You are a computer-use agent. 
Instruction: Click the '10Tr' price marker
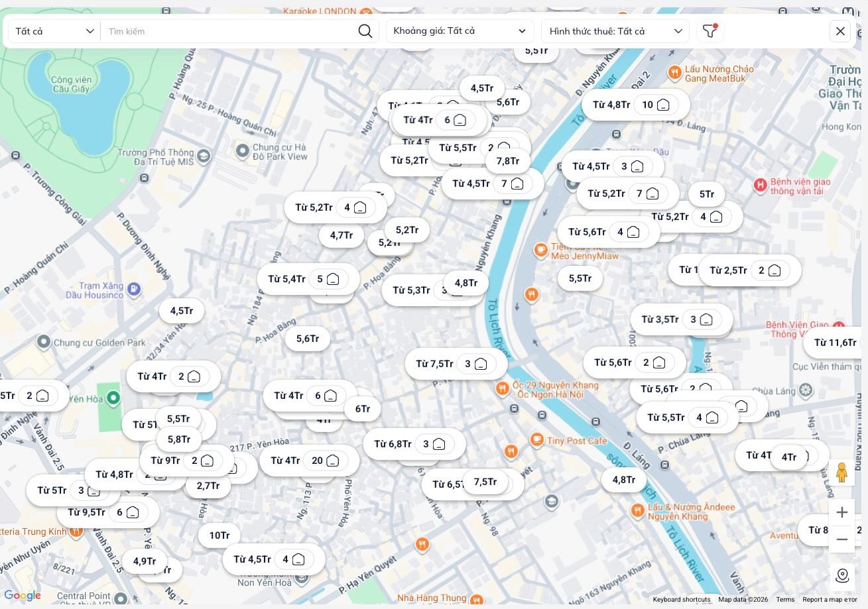[x=219, y=535]
